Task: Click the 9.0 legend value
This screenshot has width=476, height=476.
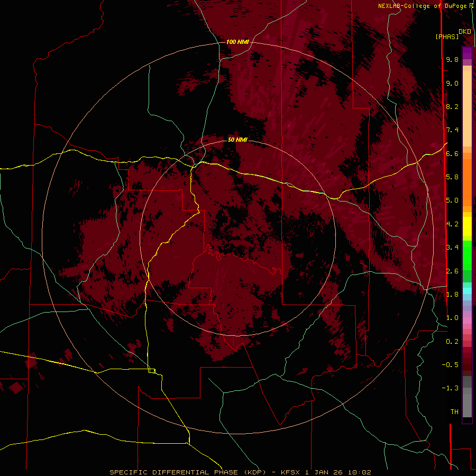Action: coord(452,83)
